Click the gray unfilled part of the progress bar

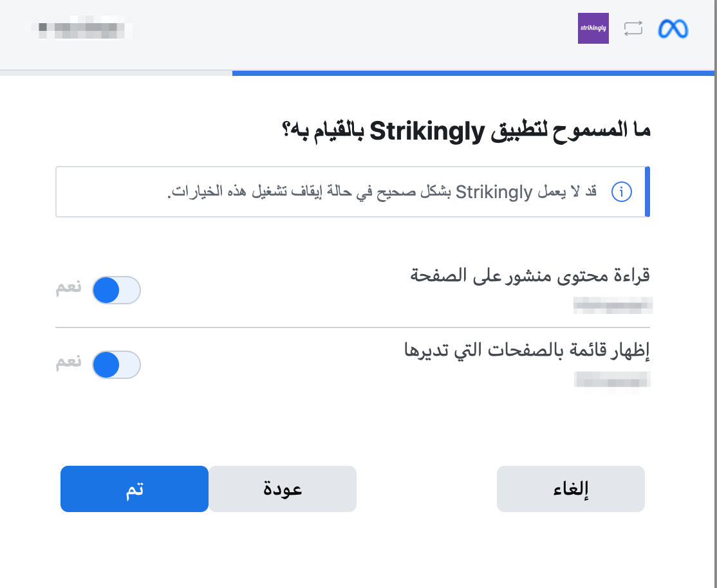(x=116, y=73)
